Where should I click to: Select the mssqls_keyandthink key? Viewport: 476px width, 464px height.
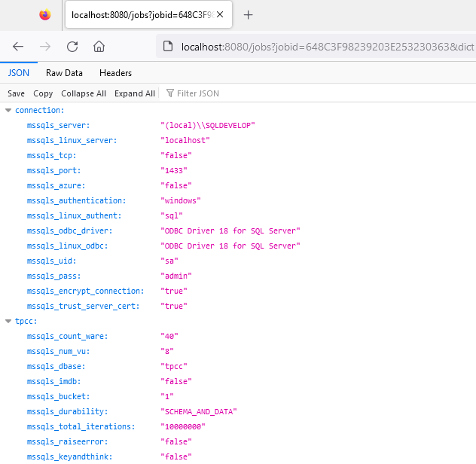click(x=69, y=456)
